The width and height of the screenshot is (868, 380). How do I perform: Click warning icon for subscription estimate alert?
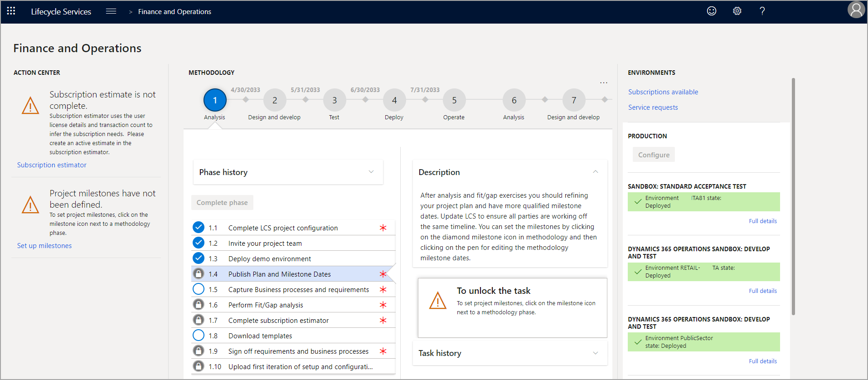point(30,106)
